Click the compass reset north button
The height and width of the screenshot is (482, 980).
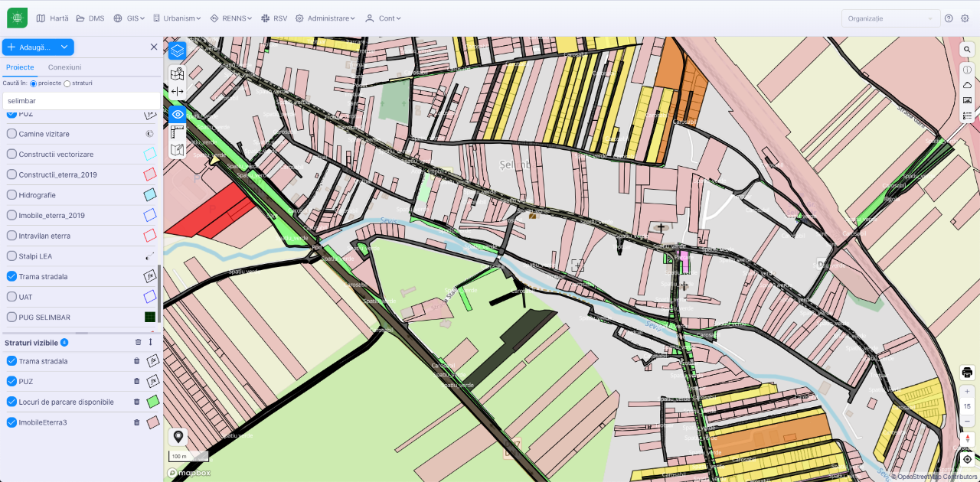(967, 439)
